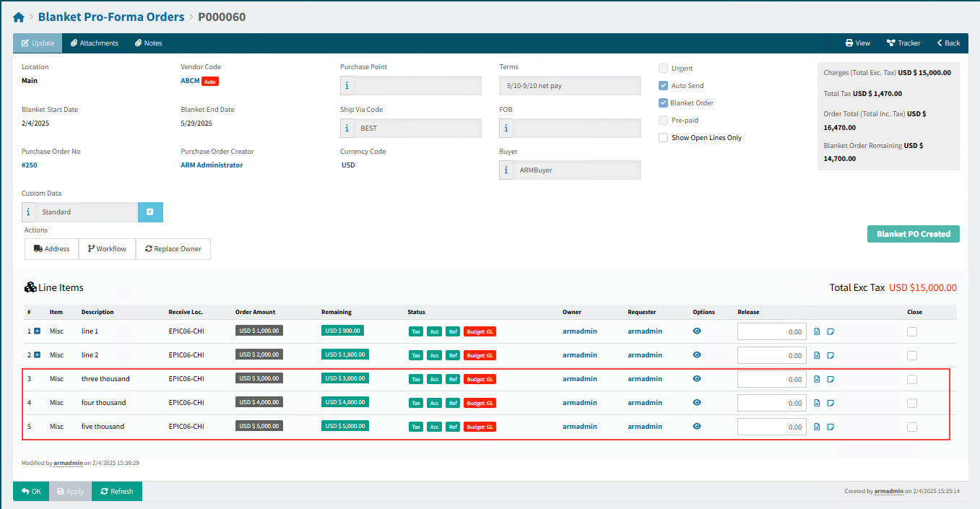Open the document icon on line 3
980x509 pixels.
817,380
